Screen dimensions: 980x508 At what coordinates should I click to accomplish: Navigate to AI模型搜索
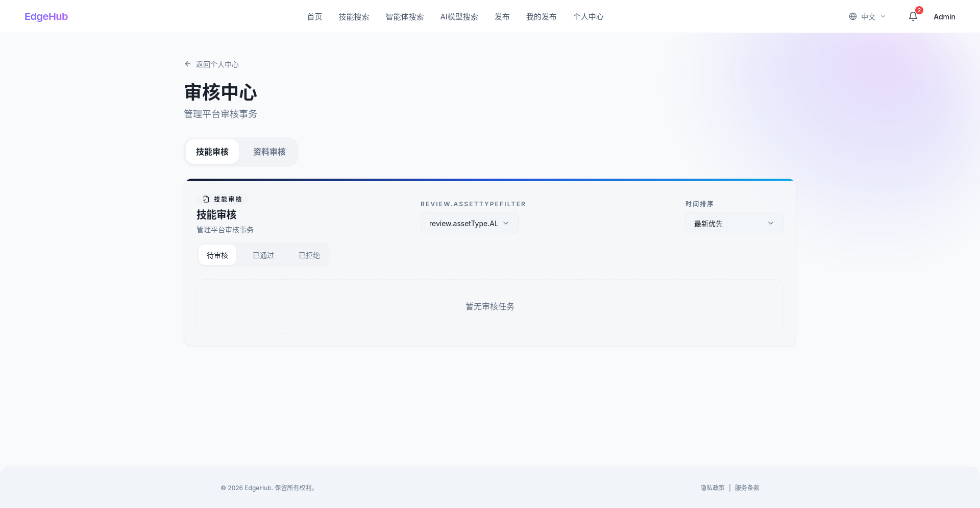pyautogui.click(x=459, y=16)
